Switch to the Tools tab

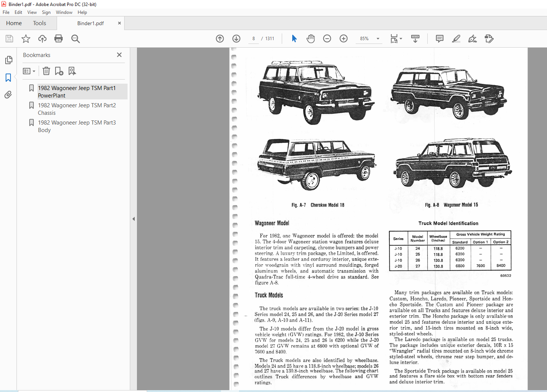(39, 23)
